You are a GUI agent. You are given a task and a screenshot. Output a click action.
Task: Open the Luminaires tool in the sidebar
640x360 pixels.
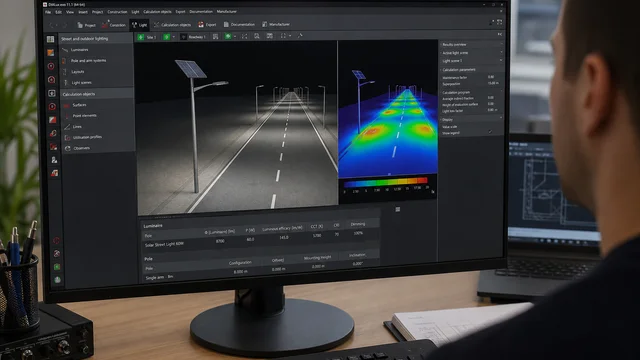pyautogui.click(x=80, y=50)
